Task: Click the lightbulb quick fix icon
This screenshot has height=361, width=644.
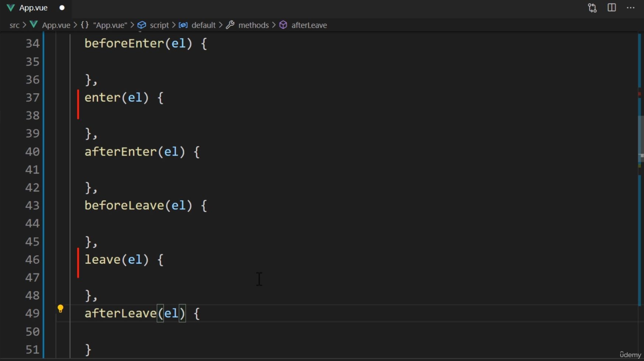Action: 60,309
